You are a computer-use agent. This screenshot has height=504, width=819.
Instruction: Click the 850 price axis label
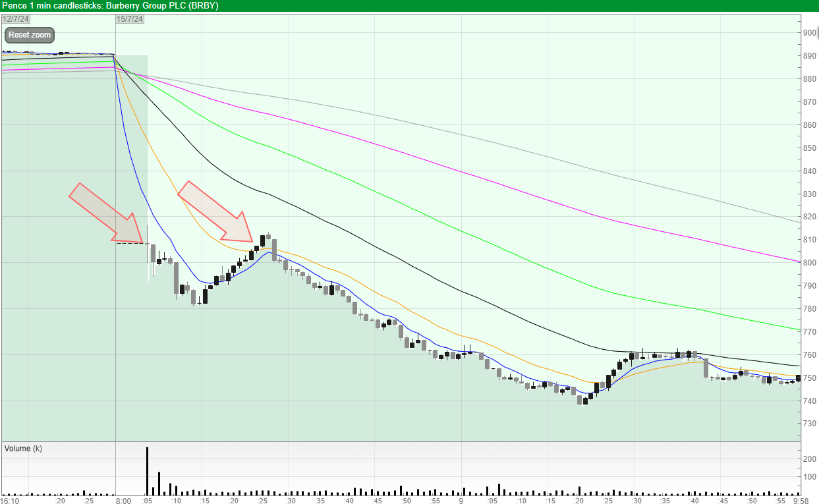pos(809,148)
